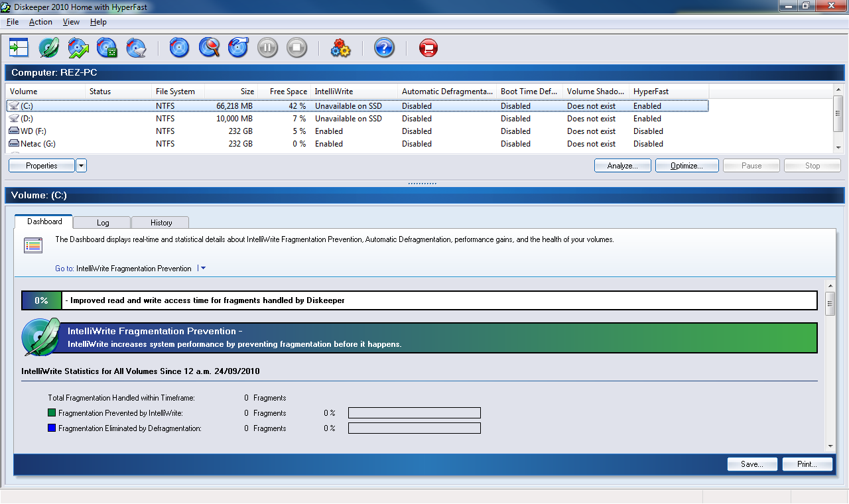Click the plain blue disc toolbar icon
The width and height of the screenshot is (849, 504).
click(x=180, y=48)
